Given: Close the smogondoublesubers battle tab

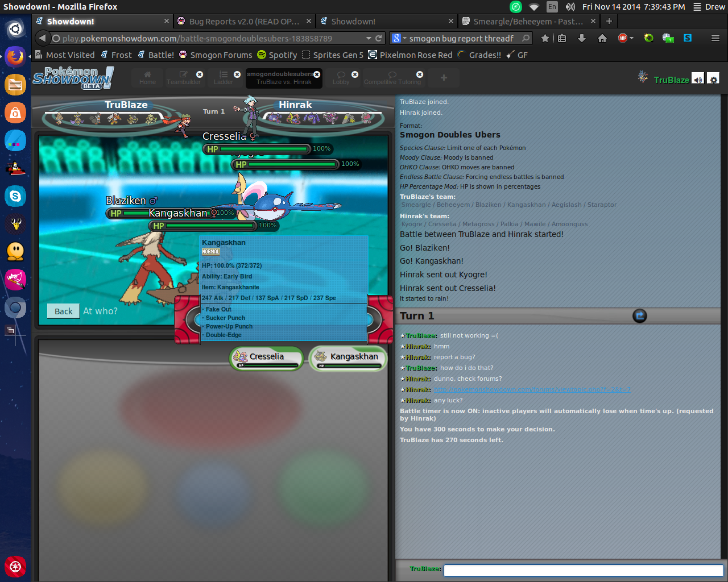Looking at the screenshot, I should coord(317,74).
